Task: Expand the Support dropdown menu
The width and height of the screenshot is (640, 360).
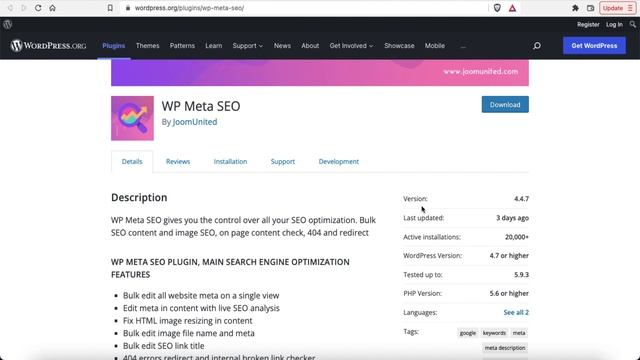Action: (247, 46)
